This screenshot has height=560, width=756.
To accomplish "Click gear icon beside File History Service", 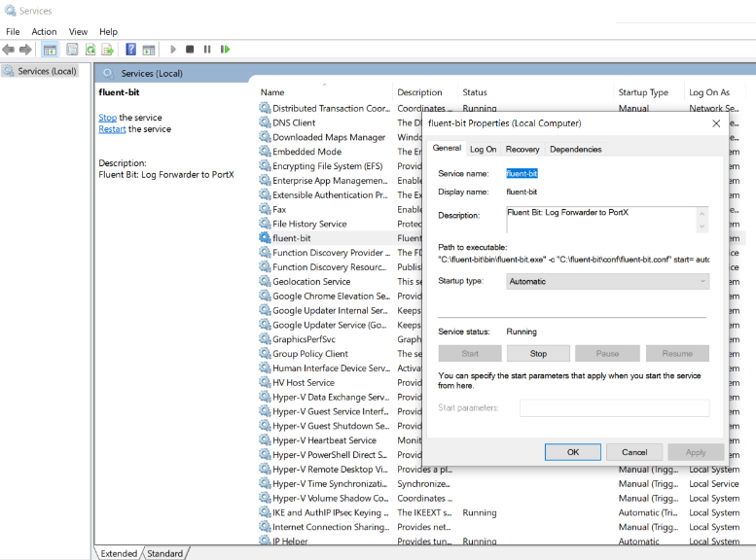I will [265, 224].
